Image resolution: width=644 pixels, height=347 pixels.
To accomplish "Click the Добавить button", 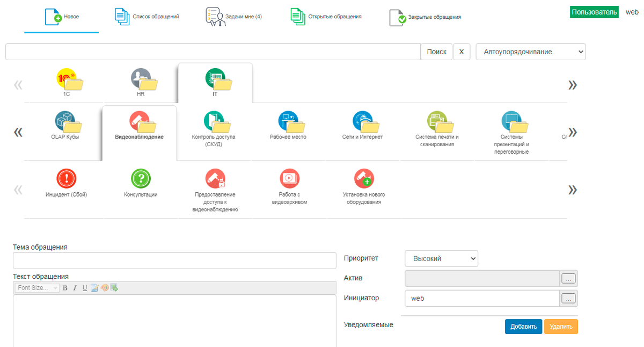I will [523, 327].
